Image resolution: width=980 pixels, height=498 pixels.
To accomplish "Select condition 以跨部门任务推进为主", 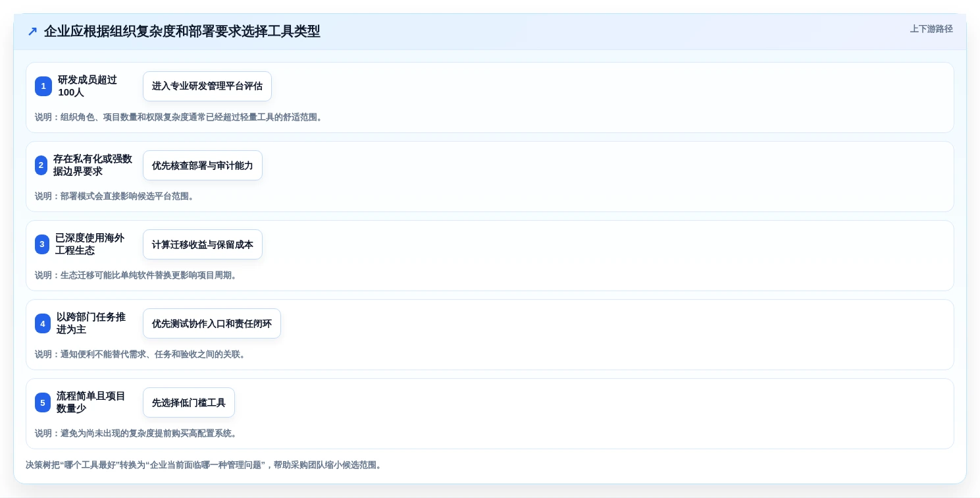I will point(91,323).
